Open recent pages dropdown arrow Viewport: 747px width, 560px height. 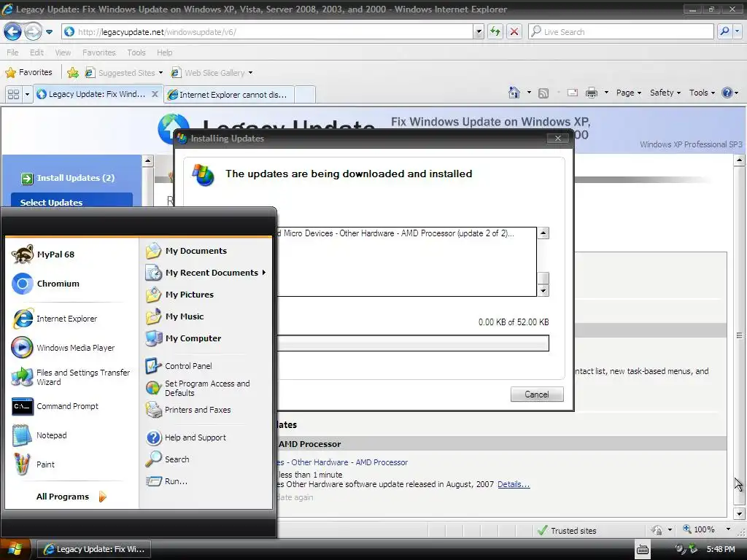[49, 32]
